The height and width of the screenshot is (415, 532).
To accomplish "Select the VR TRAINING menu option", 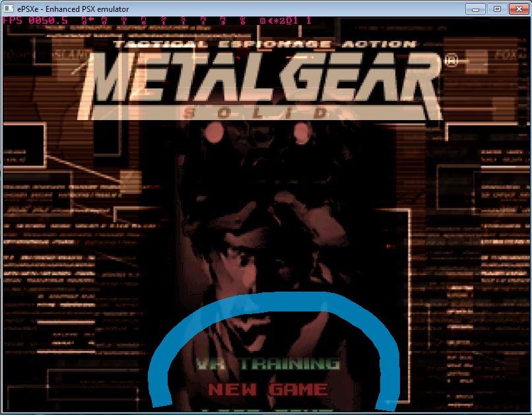I will [x=268, y=364].
